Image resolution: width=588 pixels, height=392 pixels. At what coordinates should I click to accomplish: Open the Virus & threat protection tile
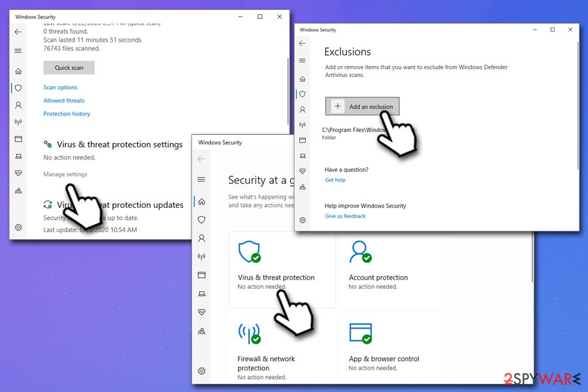pos(282,269)
